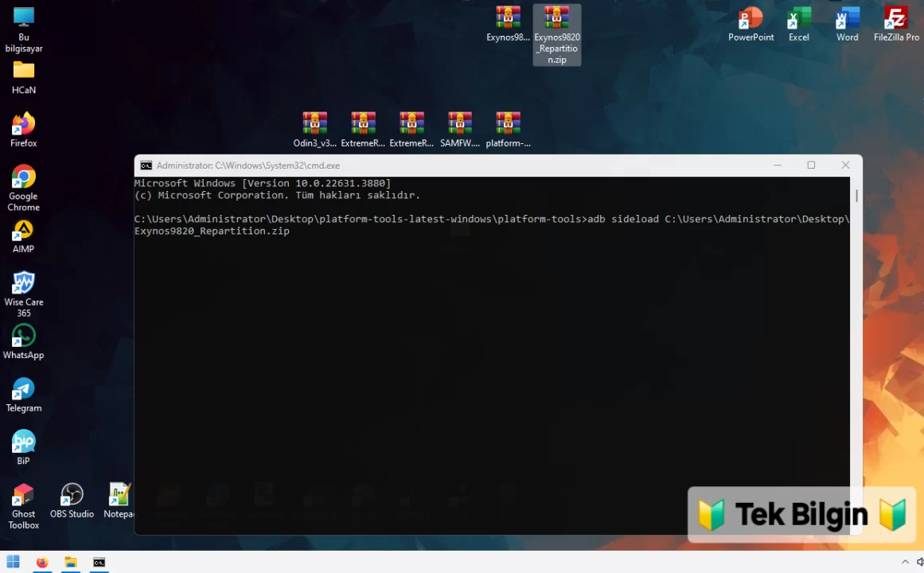The image size is (924, 573).
Task: Click the cmd.exe title bar system icon
Action: click(x=146, y=166)
